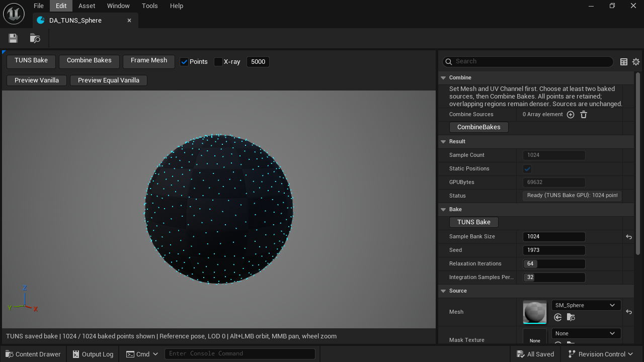Open the SM_Sphere mesh dropdown
The image size is (644, 362).
(586, 305)
